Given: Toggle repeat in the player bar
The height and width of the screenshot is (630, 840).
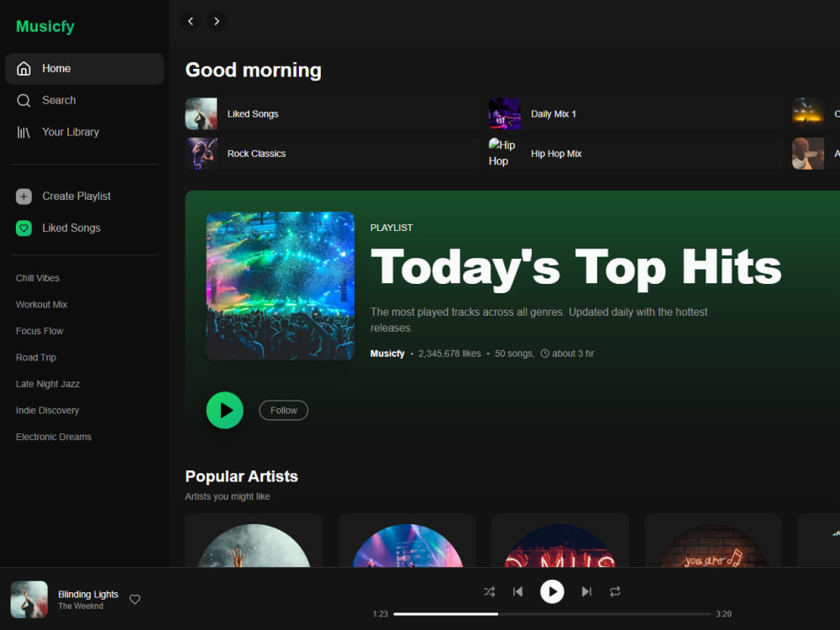Looking at the screenshot, I should (x=615, y=592).
